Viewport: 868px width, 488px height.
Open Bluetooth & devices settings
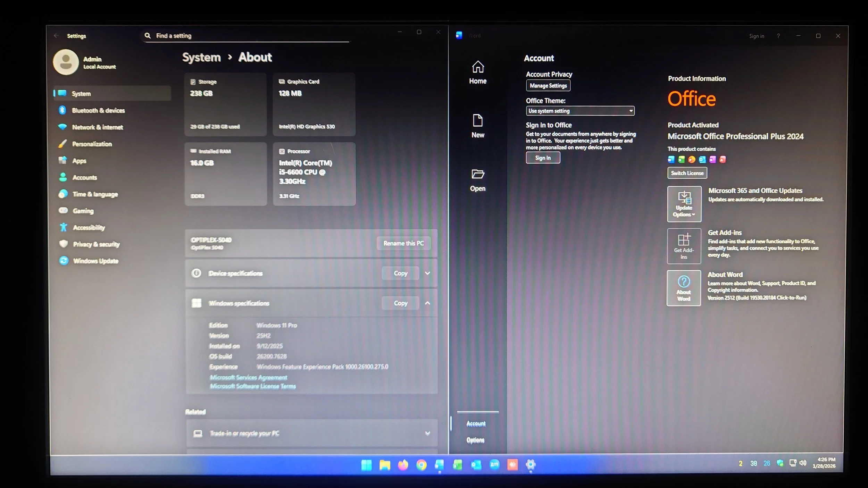[x=98, y=110]
